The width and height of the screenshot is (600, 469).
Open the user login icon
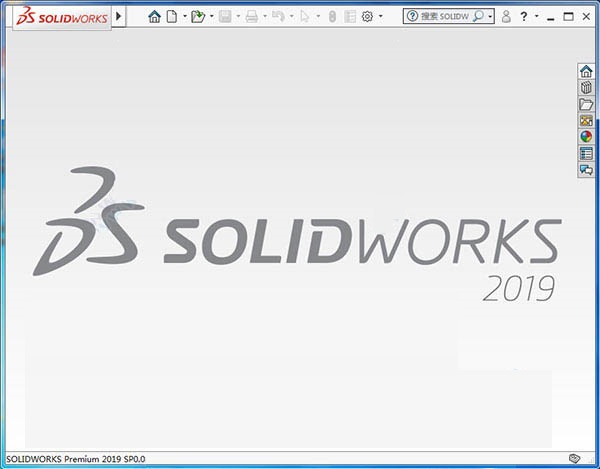tap(506, 16)
